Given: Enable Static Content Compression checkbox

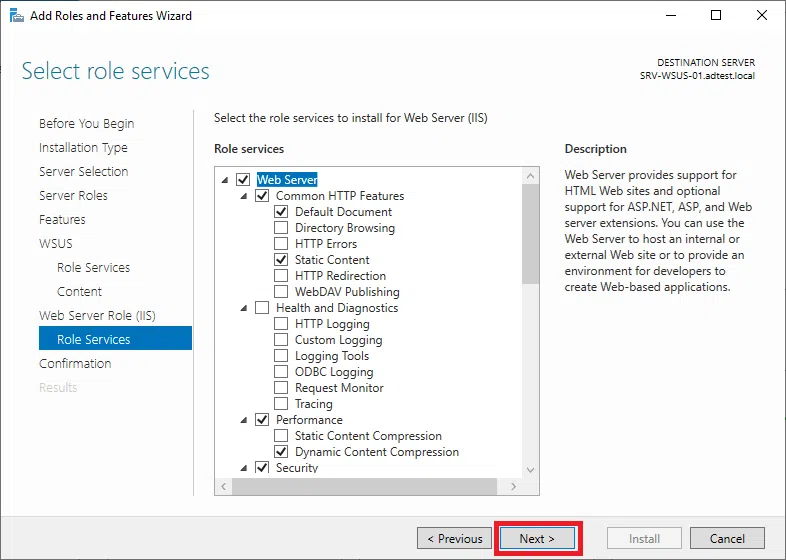Looking at the screenshot, I should [x=281, y=436].
